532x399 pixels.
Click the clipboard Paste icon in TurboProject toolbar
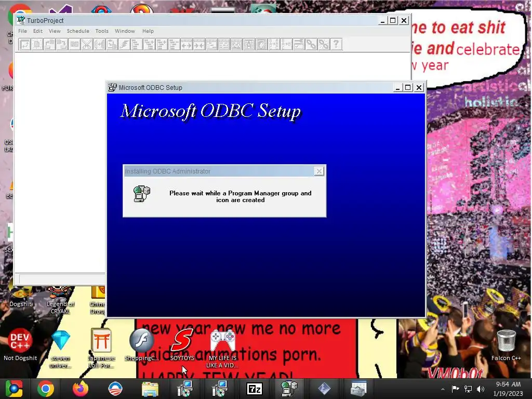coord(112,45)
